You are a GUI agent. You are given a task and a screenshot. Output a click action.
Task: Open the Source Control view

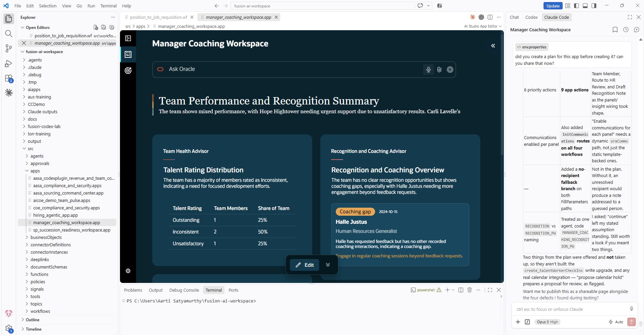pyautogui.click(x=9, y=48)
